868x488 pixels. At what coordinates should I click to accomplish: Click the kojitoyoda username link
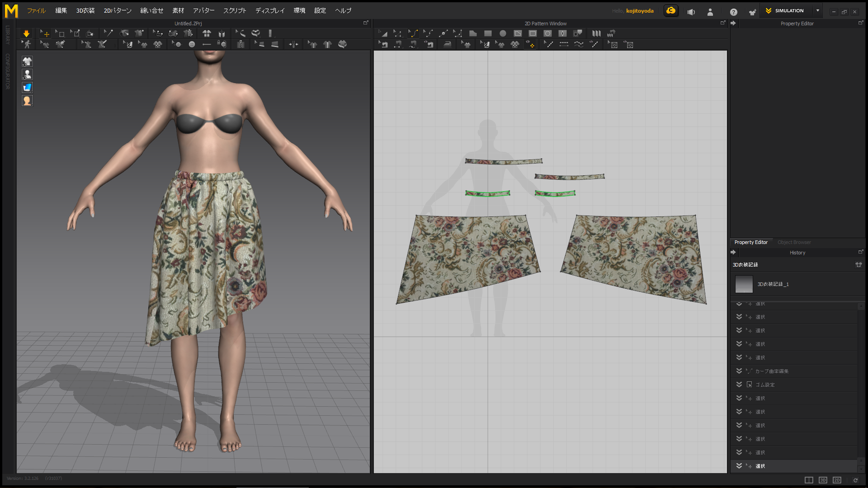click(640, 11)
